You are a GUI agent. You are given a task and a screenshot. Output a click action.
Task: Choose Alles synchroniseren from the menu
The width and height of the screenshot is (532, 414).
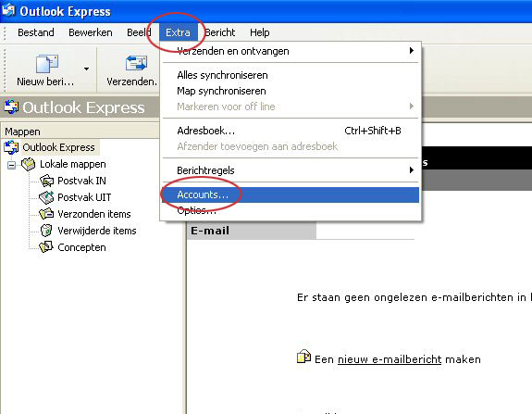tap(291, 75)
